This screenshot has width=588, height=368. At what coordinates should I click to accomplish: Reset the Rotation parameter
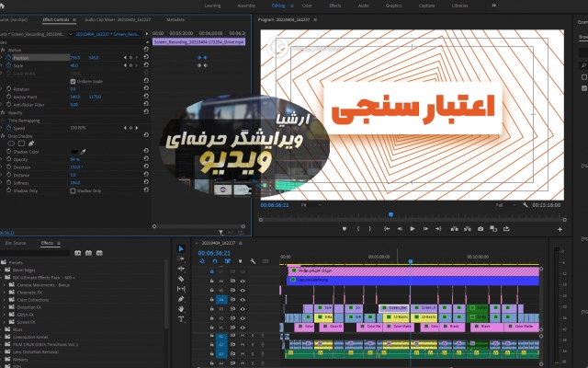pyautogui.click(x=146, y=88)
